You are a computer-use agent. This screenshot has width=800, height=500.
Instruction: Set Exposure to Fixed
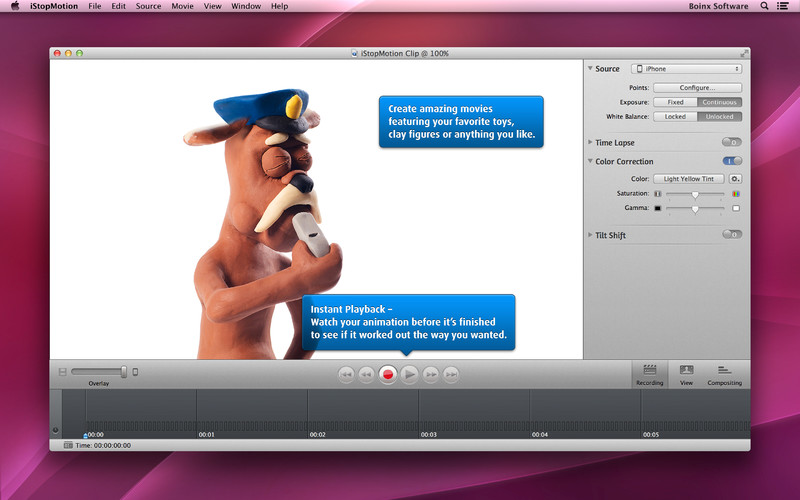[675, 102]
